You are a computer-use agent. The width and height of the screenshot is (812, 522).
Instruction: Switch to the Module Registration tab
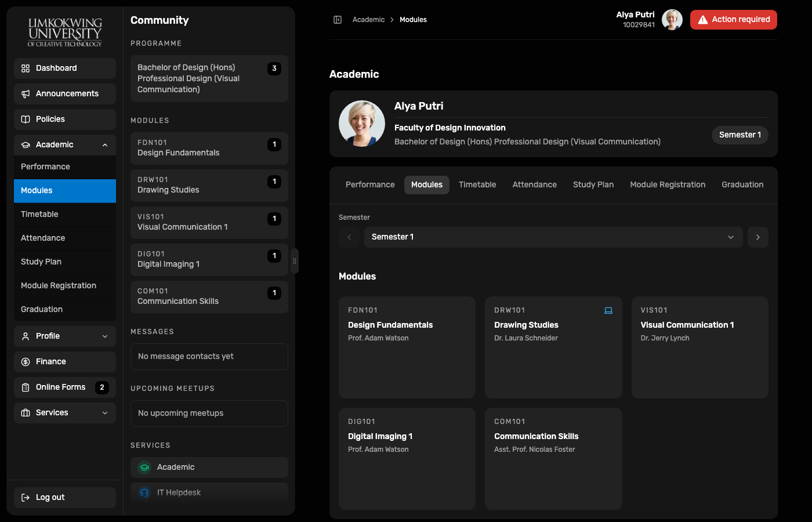pos(668,185)
